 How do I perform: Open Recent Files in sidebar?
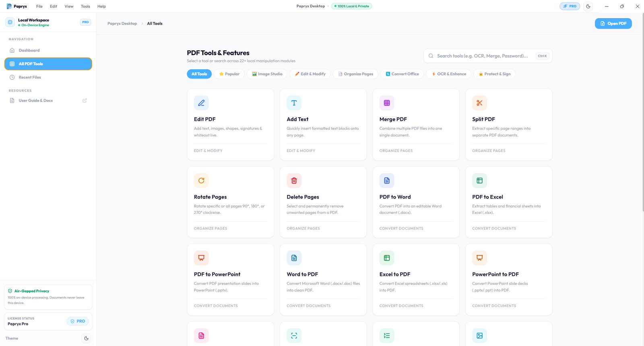click(48, 77)
